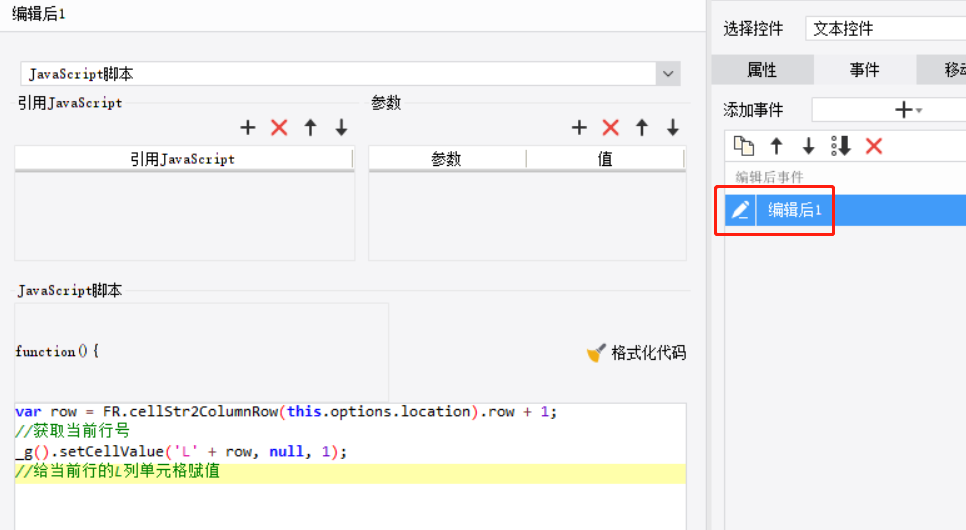Screen dimensions: 966x530
Task: Delete the selected referenced JavaScript entry
Action: coord(279,128)
